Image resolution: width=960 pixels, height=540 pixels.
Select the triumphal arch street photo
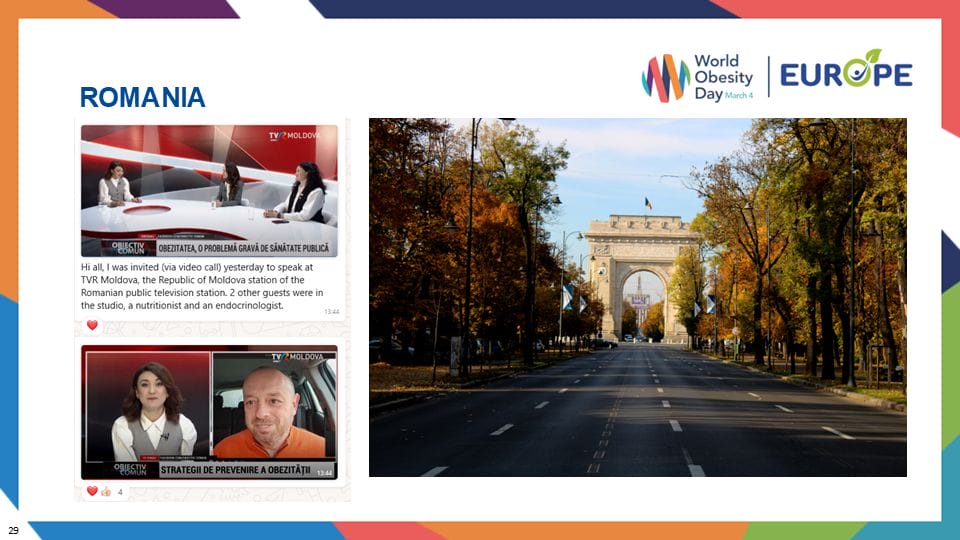click(x=637, y=297)
